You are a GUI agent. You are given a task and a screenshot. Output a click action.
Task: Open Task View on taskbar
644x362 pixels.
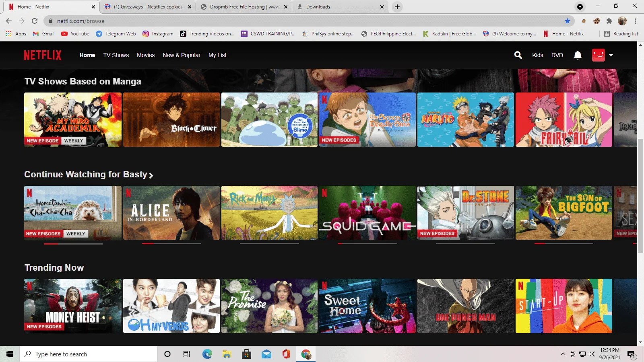pyautogui.click(x=187, y=354)
